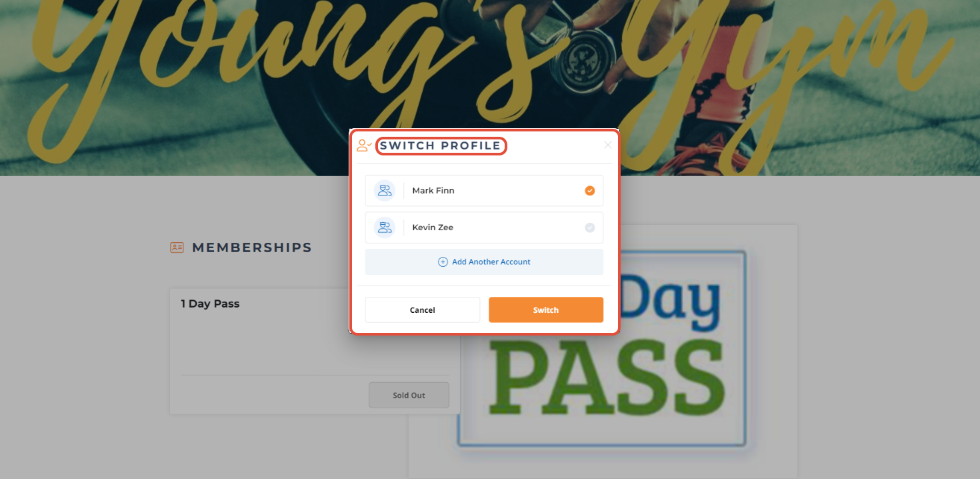Click the Add Another Account button
This screenshot has width=980, height=479.
point(484,262)
